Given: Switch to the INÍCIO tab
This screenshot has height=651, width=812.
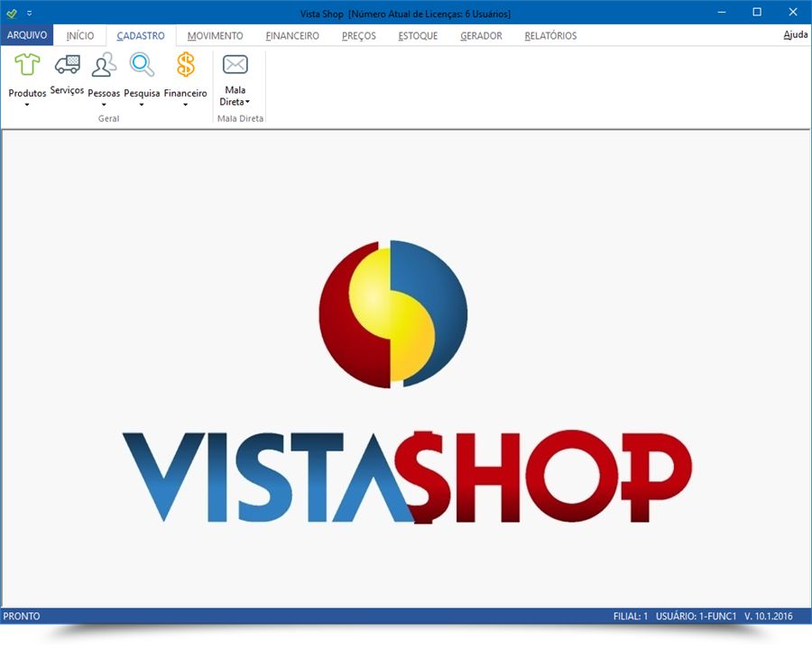Looking at the screenshot, I should pyautogui.click(x=79, y=35).
